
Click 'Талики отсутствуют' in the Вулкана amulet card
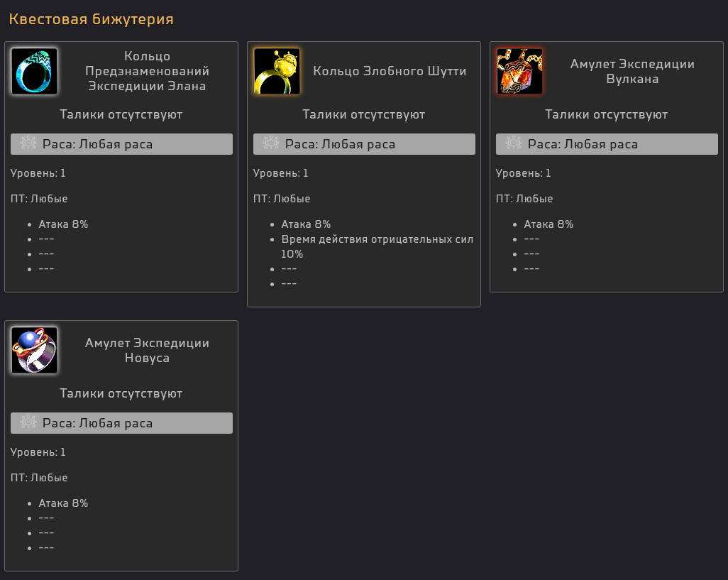click(x=607, y=114)
